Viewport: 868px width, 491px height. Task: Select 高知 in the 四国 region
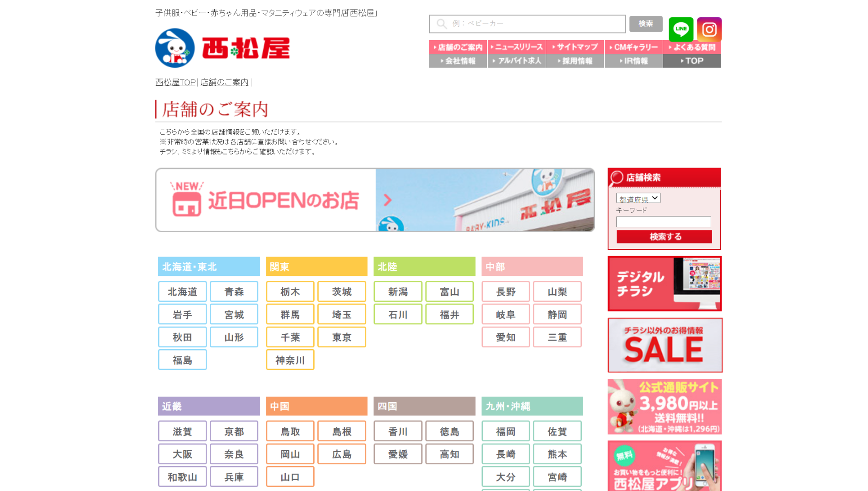click(449, 454)
